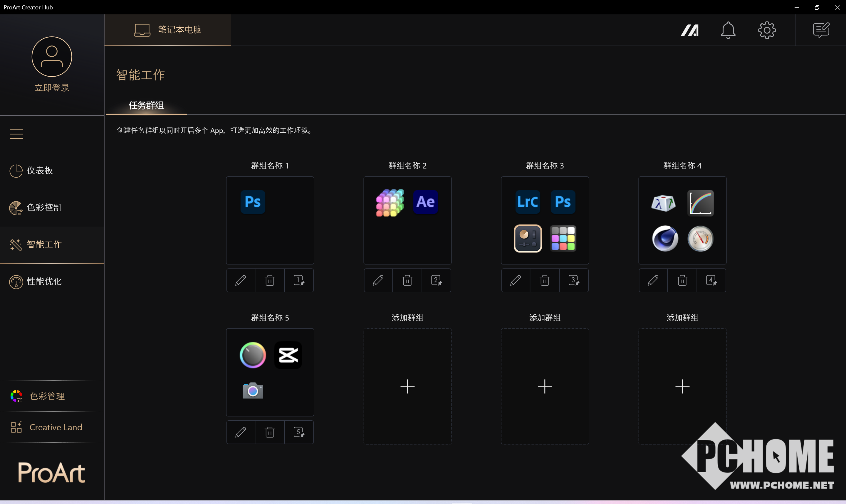Open the ASUS logo icon in header
Viewport: 846px width, 504px height.
click(690, 30)
